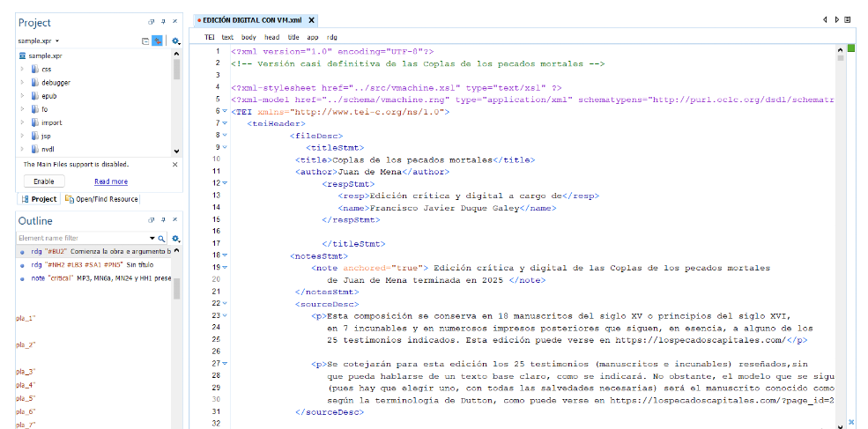Collapse the sourceDesc fold on line 22
Screen dimensions: 868x429
tap(225, 303)
